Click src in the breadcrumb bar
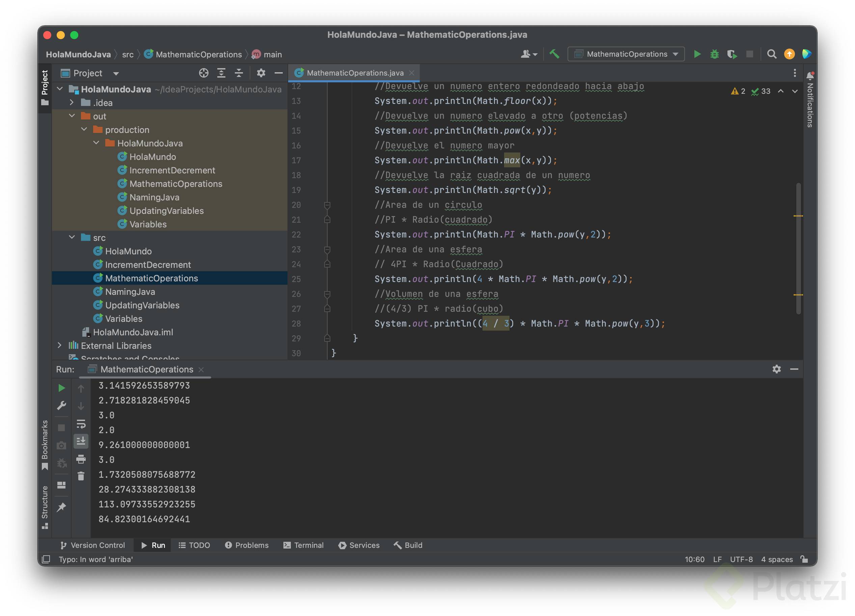This screenshot has width=855, height=616. (x=128, y=54)
